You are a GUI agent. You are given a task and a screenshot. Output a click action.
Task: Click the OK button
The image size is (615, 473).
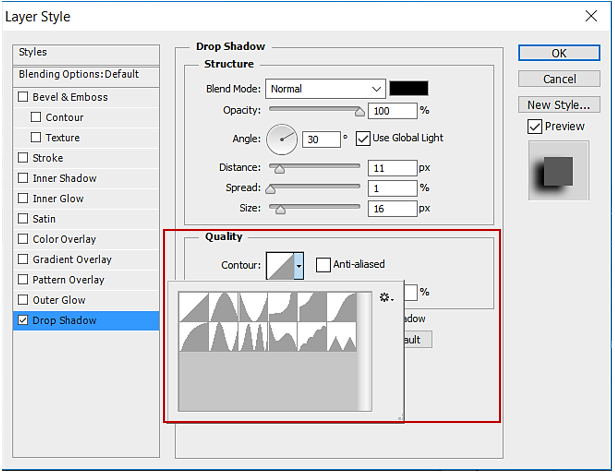click(x=558, y=53)
